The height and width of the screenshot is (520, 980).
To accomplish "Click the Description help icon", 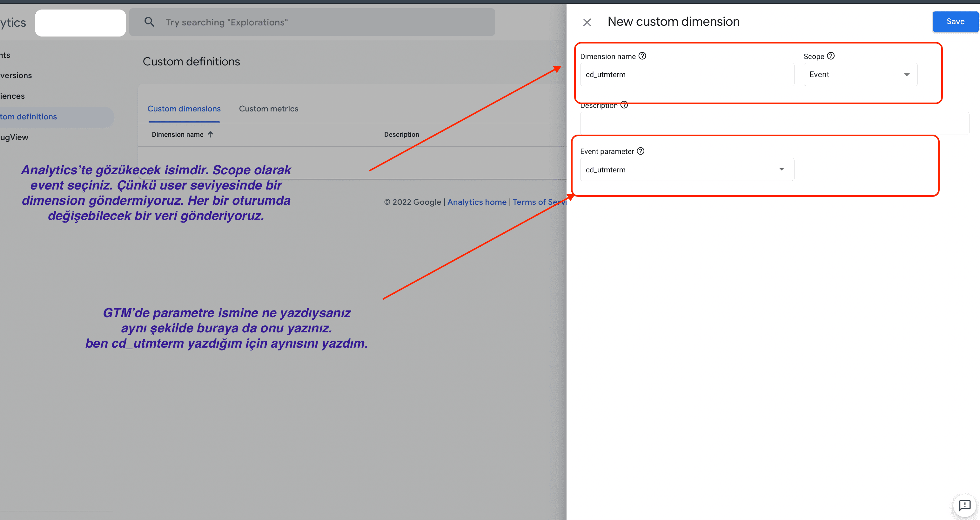I will (624, 105).
